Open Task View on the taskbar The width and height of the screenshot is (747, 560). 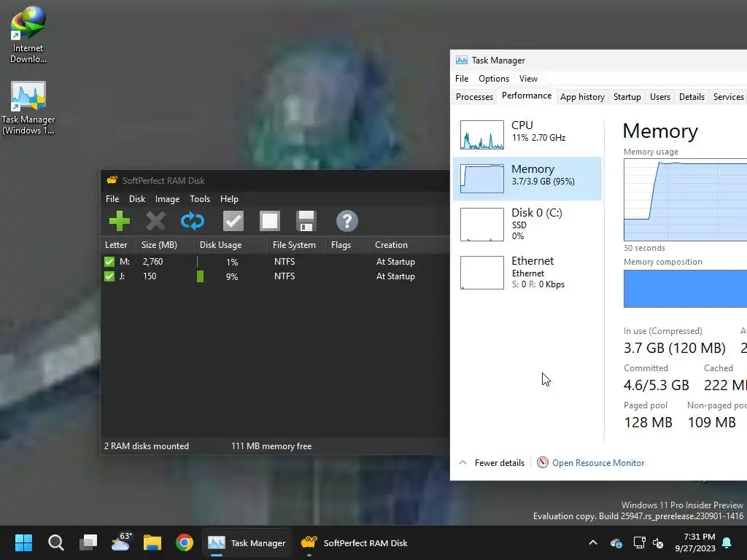tap(88, 542)
